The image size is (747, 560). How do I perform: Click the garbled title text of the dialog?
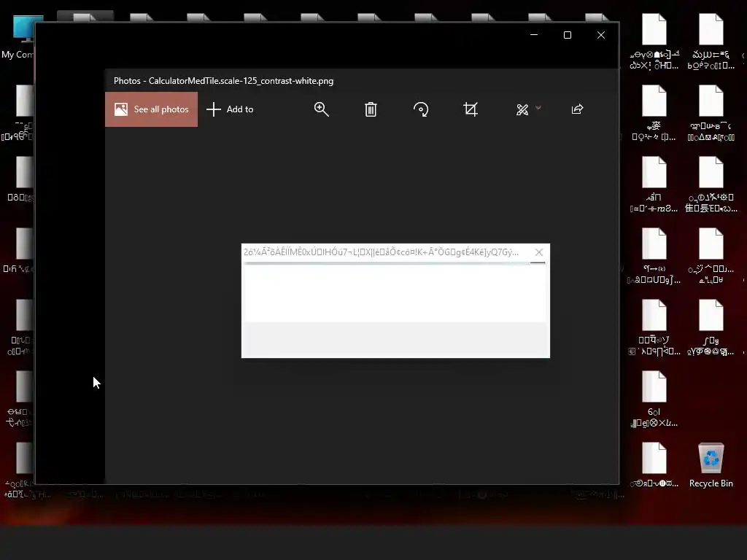coord(381,252)
